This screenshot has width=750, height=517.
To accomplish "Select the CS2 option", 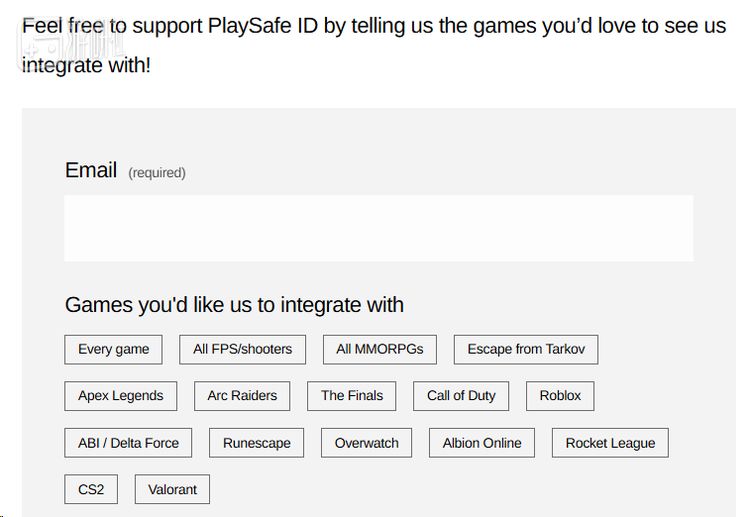I will 91,490.
